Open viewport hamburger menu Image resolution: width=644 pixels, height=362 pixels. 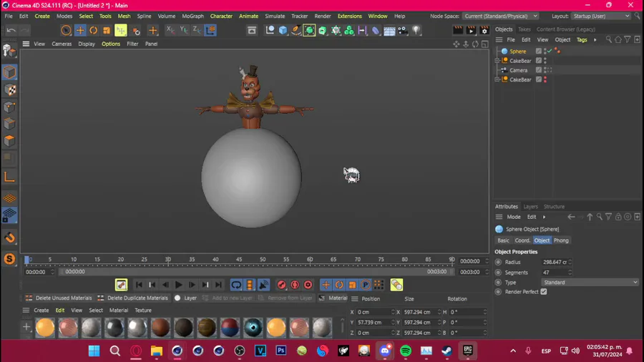coord(26,44)
